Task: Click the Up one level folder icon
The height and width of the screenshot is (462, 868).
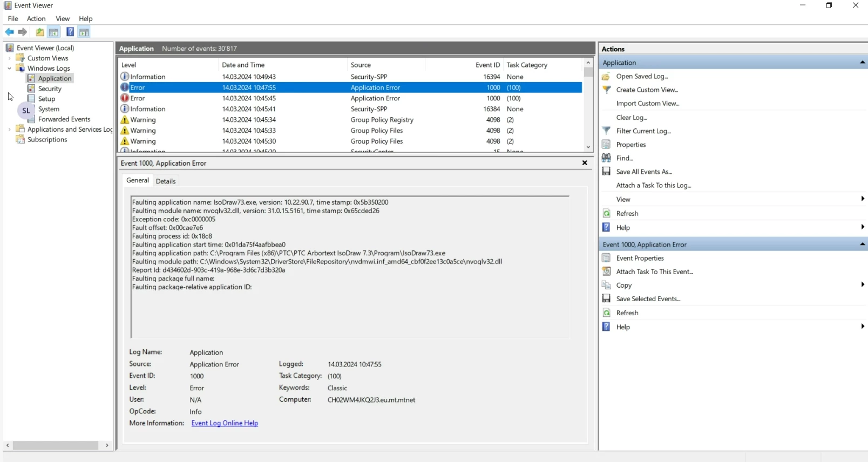Action: (x=40, y=32)
